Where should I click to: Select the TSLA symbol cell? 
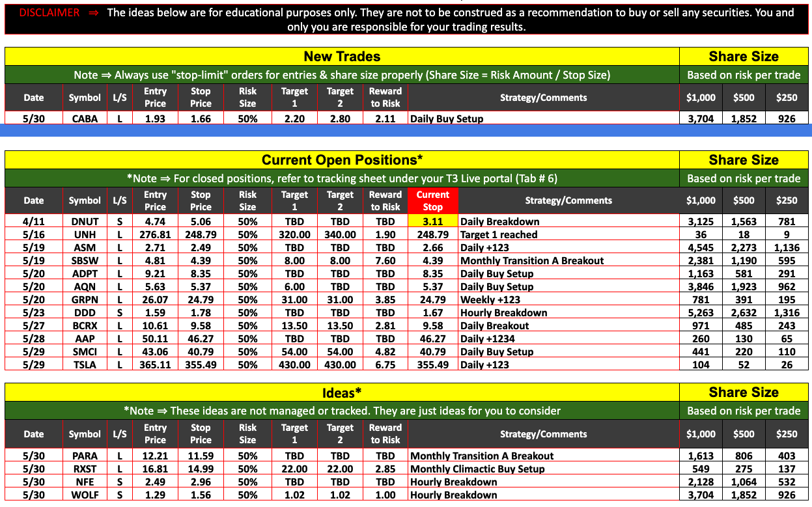(85, 365)
